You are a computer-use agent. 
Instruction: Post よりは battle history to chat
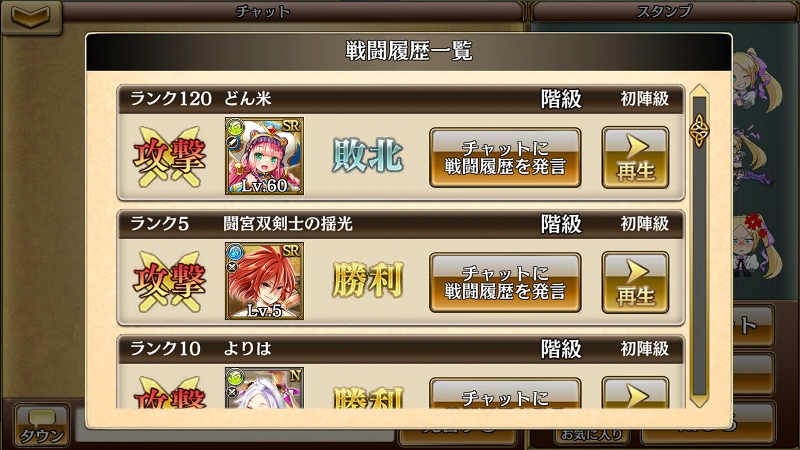coord(505,393)
